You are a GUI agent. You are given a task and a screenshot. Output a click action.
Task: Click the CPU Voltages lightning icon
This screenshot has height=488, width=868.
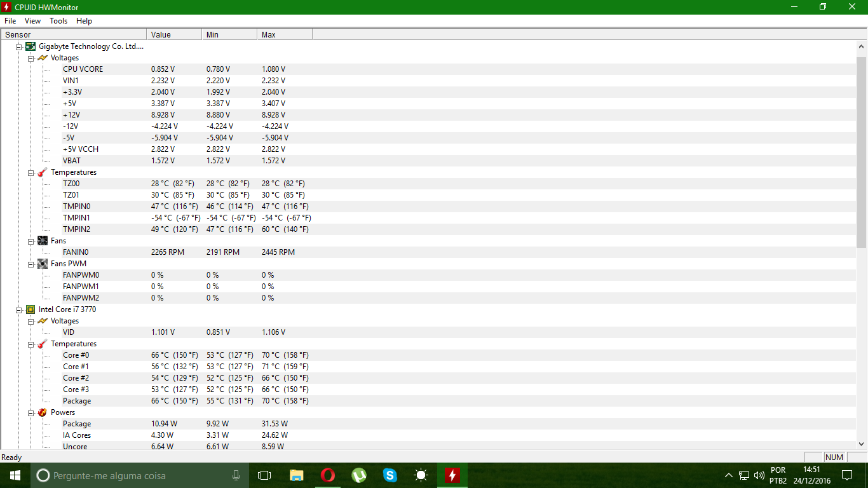pyautogui.click(x=43, y=321)
